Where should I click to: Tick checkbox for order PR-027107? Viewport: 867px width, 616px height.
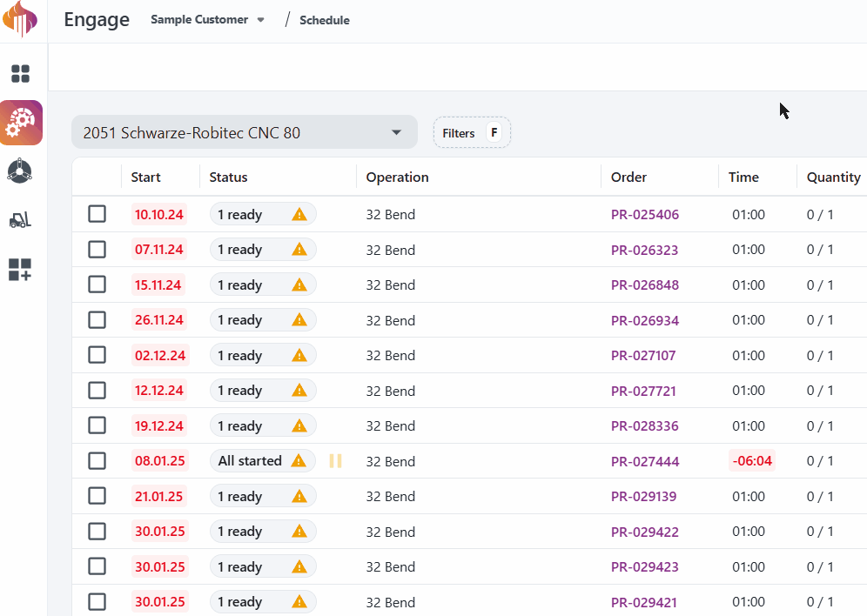click(x=97, y=355)
